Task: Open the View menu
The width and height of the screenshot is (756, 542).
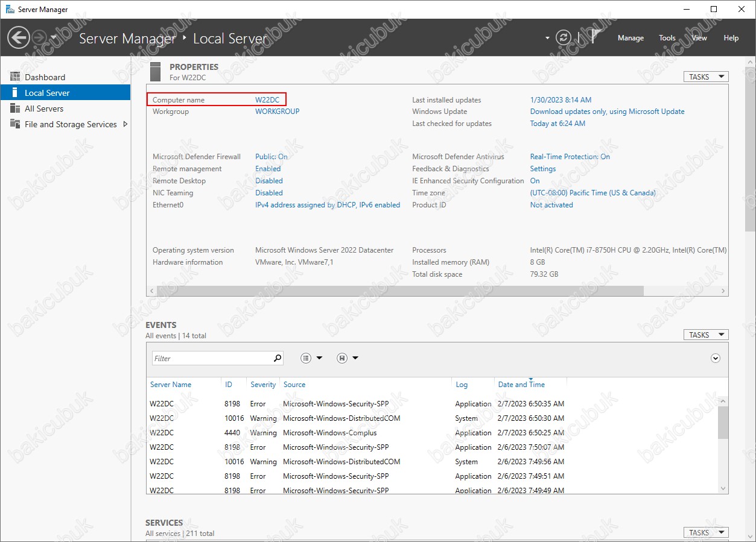Action: click(x=699, y=38)
